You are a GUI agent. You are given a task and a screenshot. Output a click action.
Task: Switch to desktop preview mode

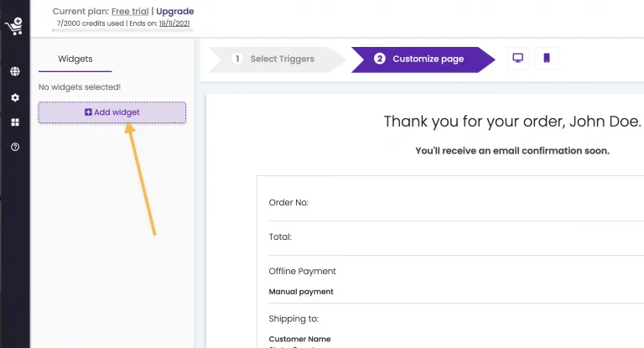pos(517,58)
